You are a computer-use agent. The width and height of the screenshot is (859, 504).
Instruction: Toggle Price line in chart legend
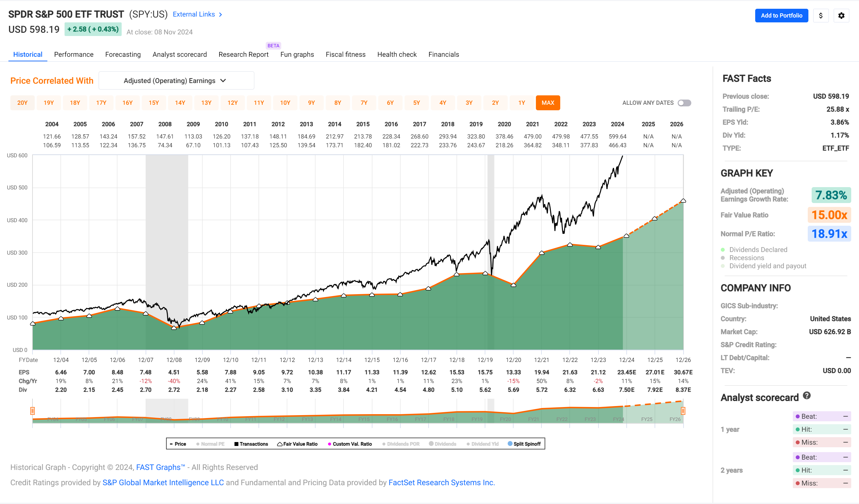[178, 444]
